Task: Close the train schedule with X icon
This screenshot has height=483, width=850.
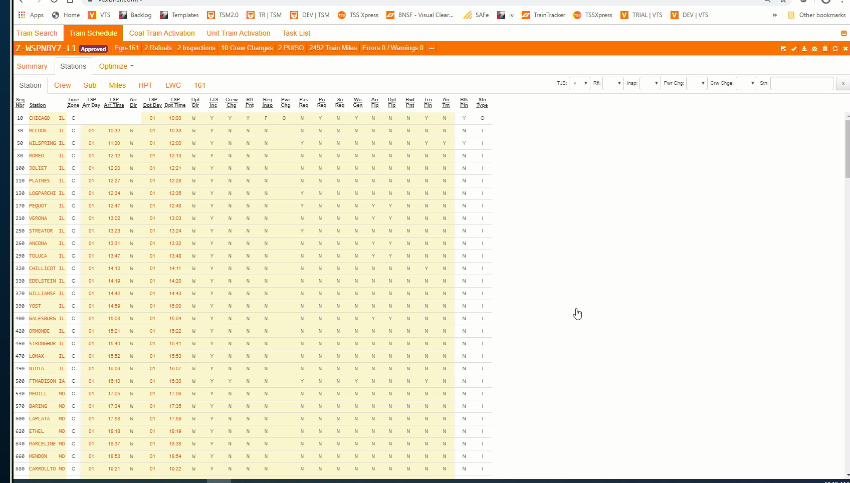Action: tap(845, 49)
